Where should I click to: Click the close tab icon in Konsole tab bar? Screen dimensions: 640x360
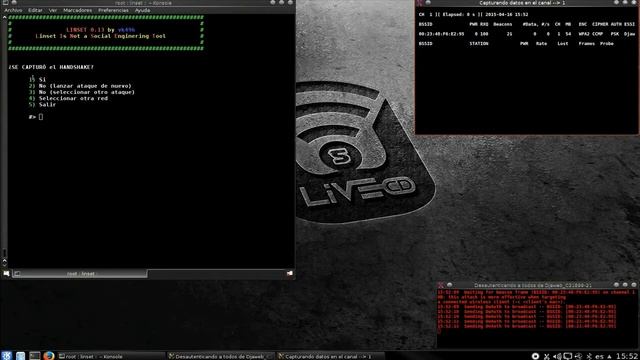point(290,273)
